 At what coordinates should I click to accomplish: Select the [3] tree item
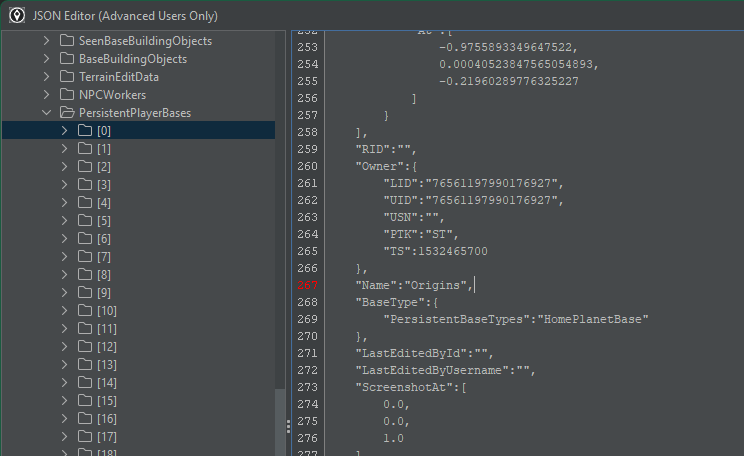[x=104, y=185]
